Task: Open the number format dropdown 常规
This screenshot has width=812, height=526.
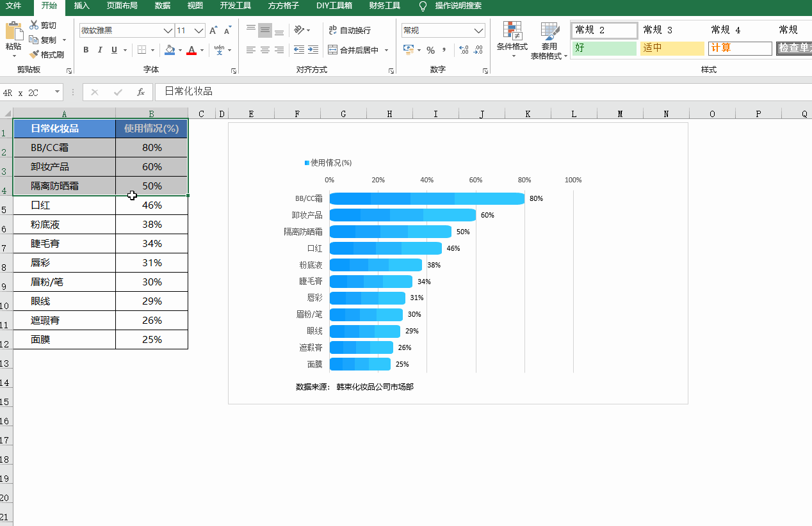Action: [x=479, y=30]
